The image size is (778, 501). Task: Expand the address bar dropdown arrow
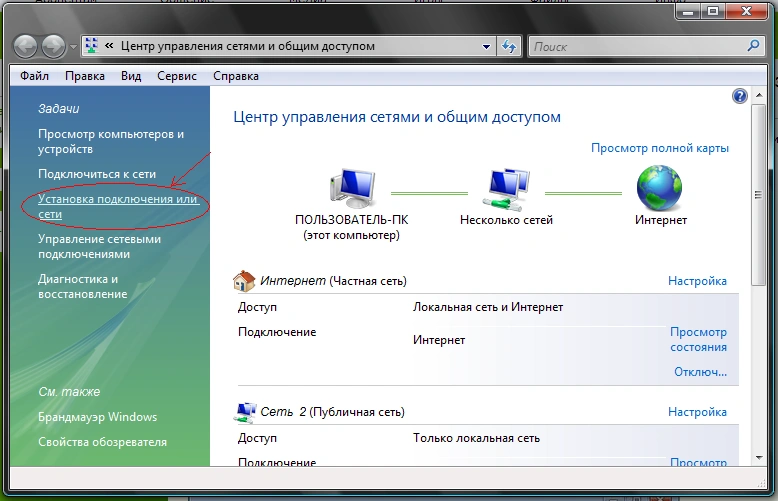487,46
